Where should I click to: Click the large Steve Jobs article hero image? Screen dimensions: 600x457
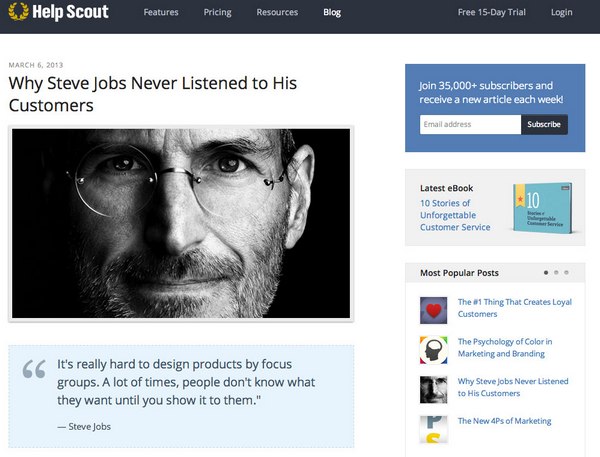(x=181, y=224)
